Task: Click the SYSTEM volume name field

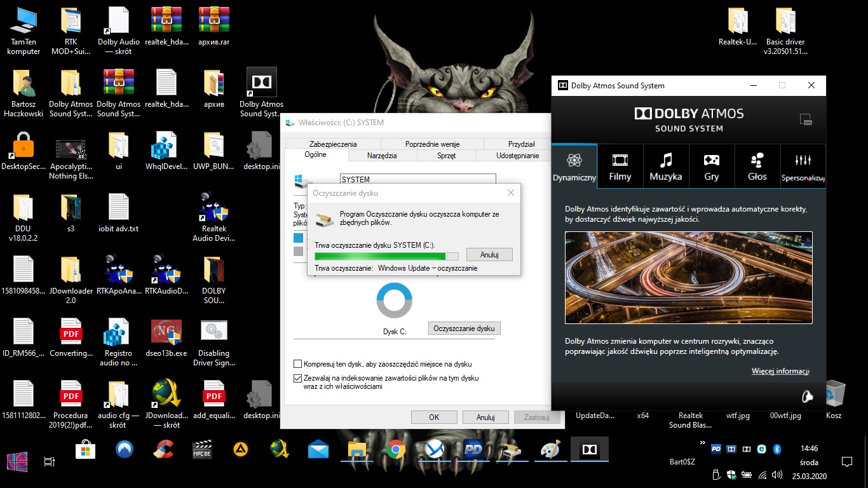Action: (418, 180)
